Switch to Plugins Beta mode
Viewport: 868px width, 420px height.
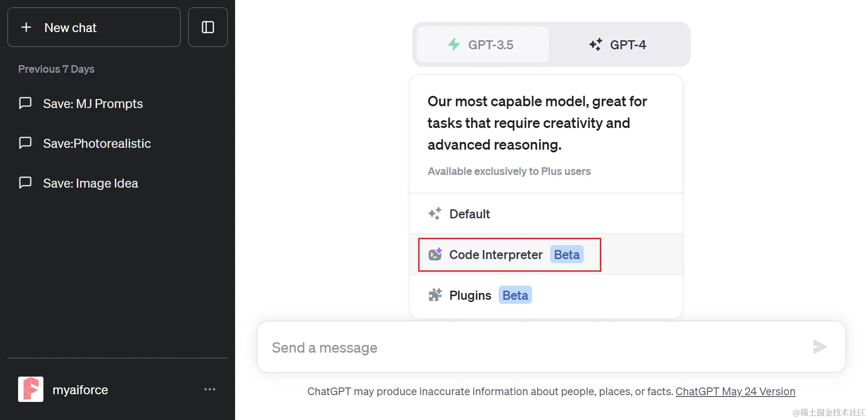(471, 295)
